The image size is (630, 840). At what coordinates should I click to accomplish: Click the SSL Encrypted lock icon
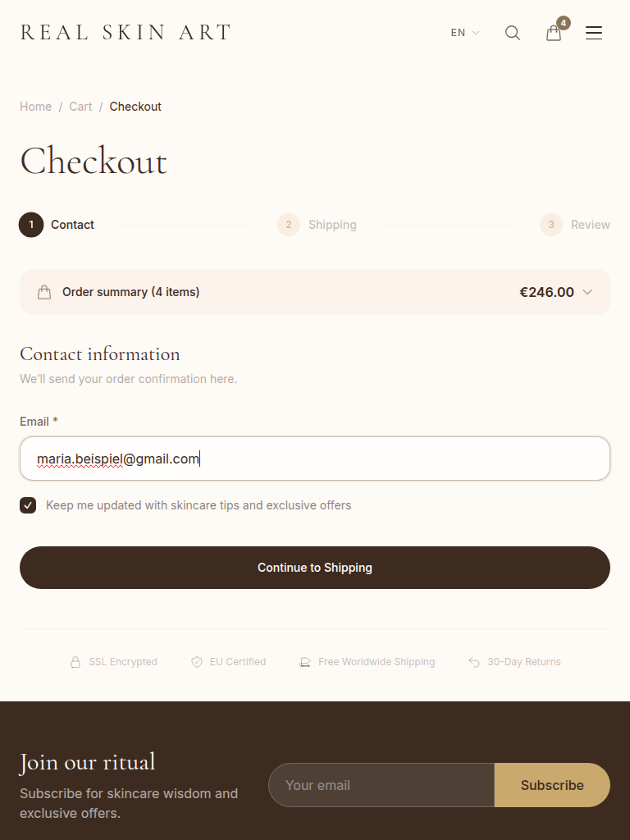point(75,662)
